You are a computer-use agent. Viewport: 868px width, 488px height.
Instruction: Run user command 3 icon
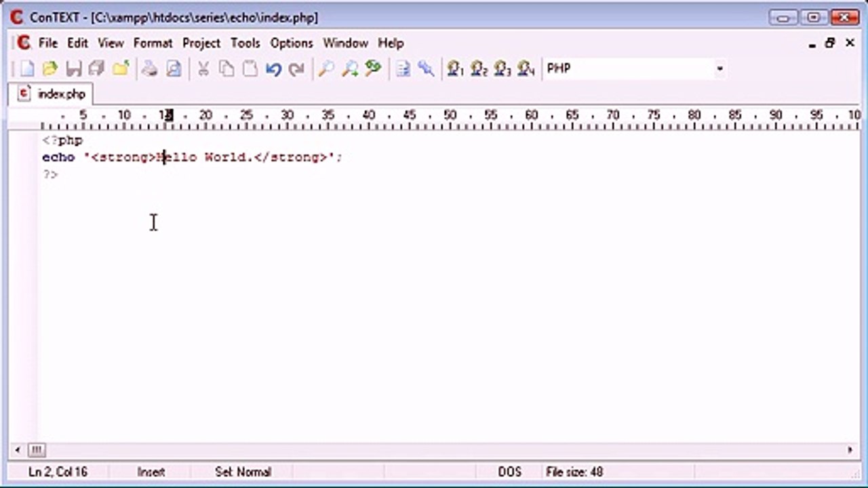[x=502, y=68]
